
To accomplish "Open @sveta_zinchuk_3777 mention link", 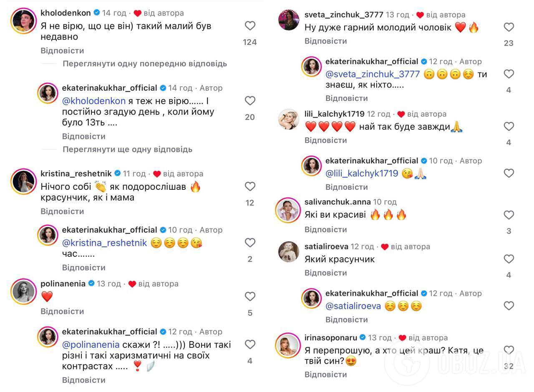I will coord(373,74).
